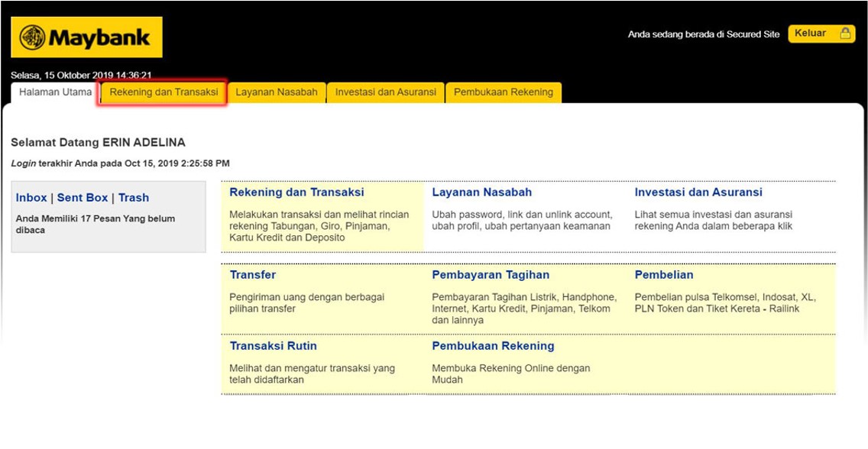Click description 'Melihat dan mengatur transaksi yang telah didaftarkan'
The width and height of the screenshot is (868, 449).
[313, 374]
